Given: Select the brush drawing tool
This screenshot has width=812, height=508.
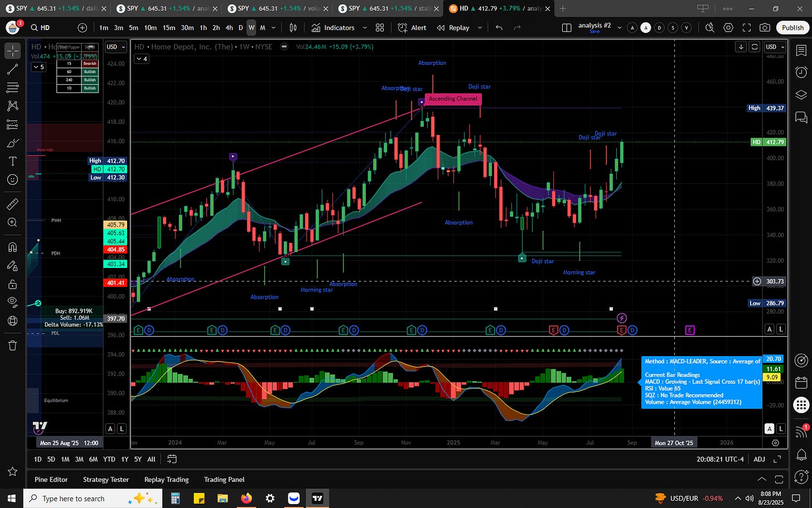Looking at the screenshot, I should coord(12,143).
